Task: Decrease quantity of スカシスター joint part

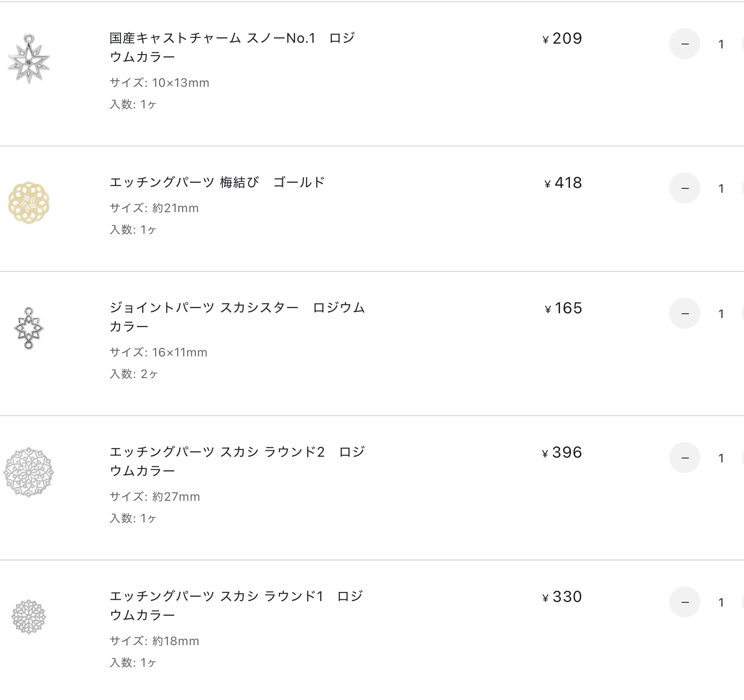Action: (684, 313)
